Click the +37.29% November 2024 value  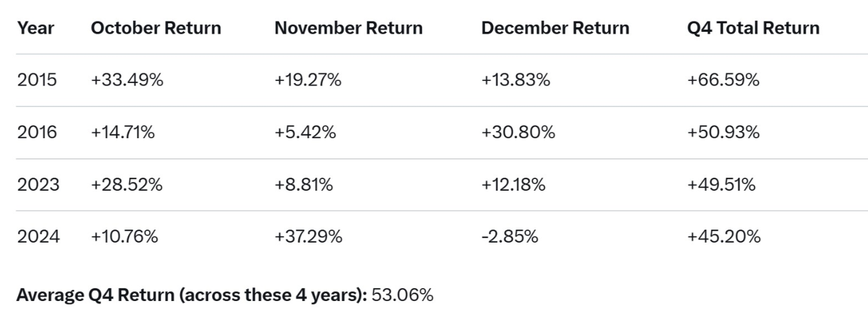[308, 237]
